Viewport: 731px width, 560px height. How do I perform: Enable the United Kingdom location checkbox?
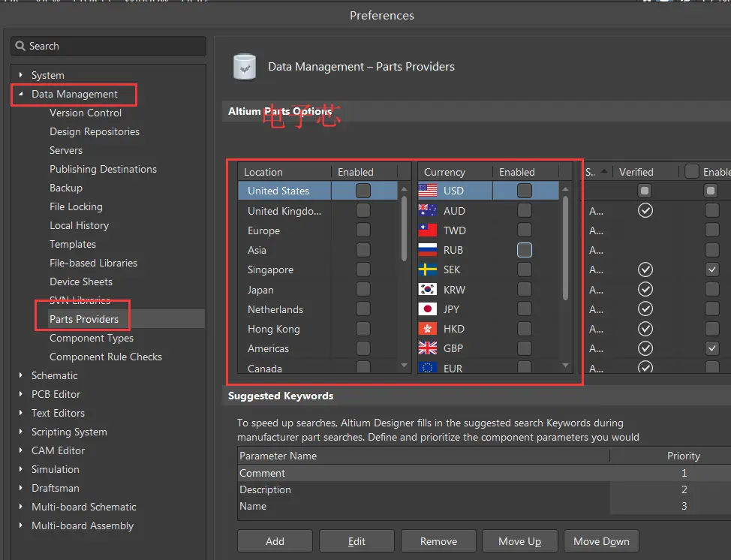point(363,211)
